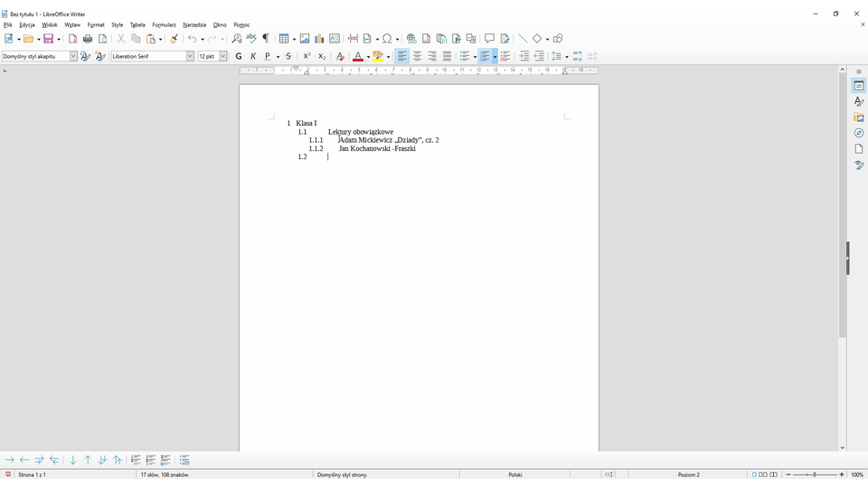Expand the 12 pkt font size dropdown

coord(223,56)
